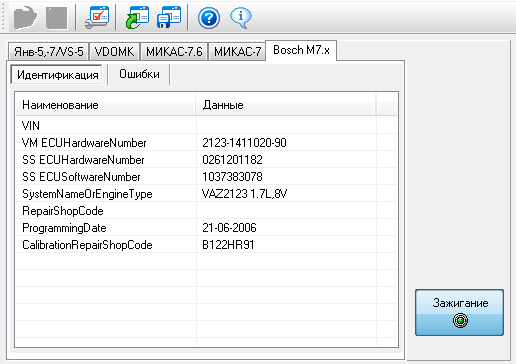The image size is (516, 364).
Task: Click the value 0261201182
Action: (232, 160)
